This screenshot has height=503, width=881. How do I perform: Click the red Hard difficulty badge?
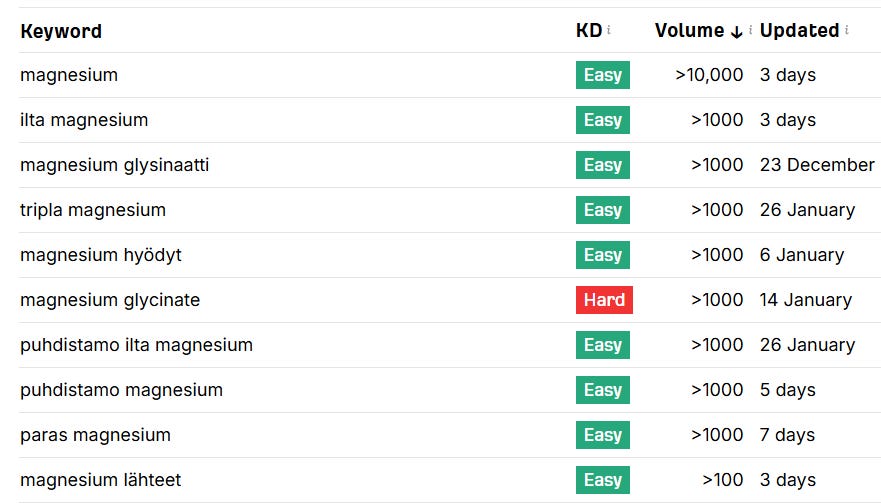(604, 300)
